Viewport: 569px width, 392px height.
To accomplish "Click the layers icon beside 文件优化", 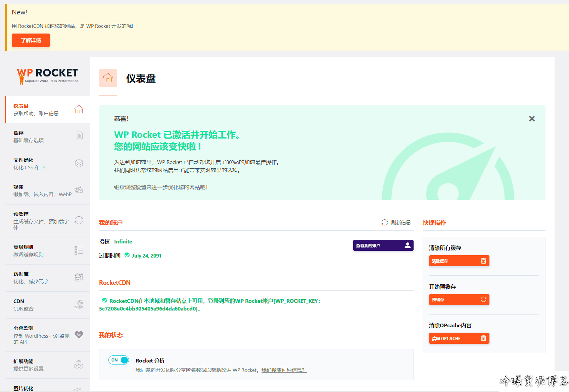I will 79,163.
